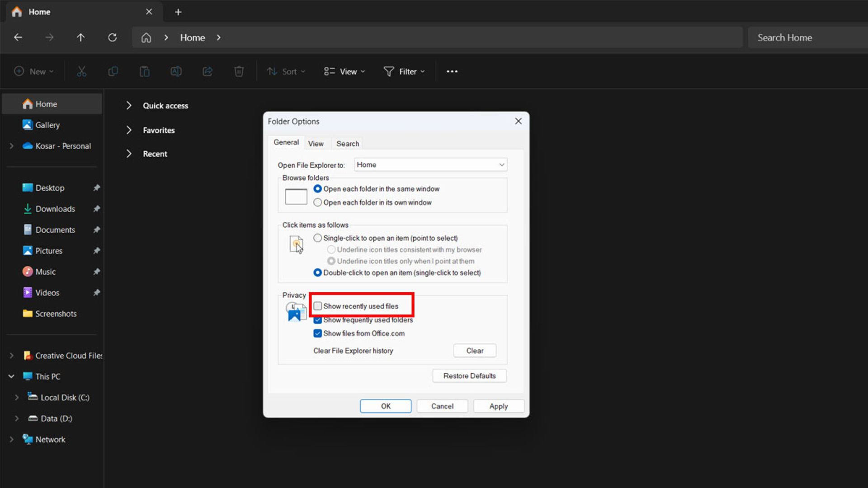Click the Refresh icon in navigation bar
The width and height of the screenshot is (868, 488).
(112, 38)
